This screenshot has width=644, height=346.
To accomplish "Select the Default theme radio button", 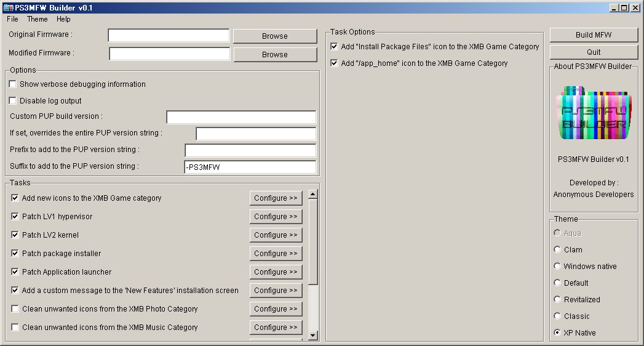I will coord(557,283).
